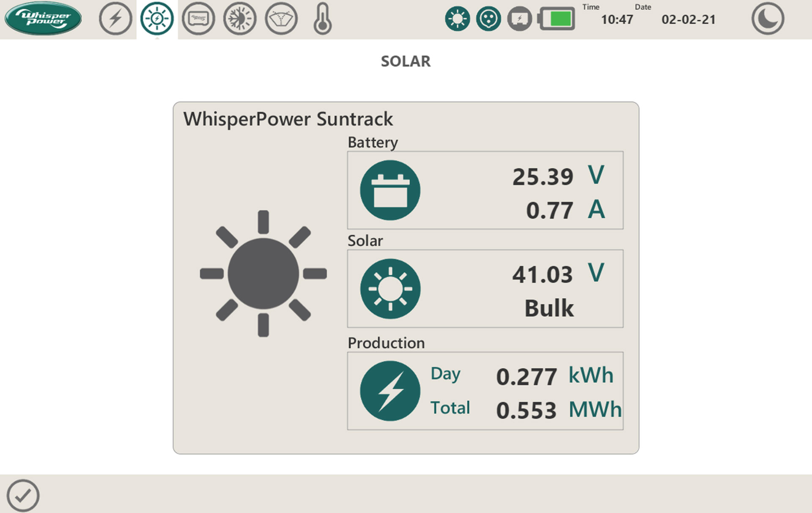This screenshot has width=812, height=513.
Task: Click the Bulk charge state text
Action: pos(549,308)
